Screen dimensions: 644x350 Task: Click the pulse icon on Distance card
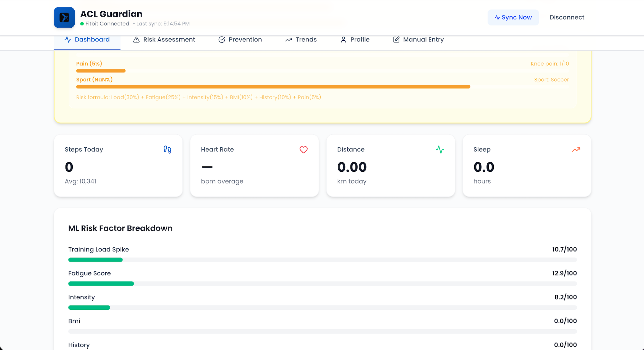440,150
